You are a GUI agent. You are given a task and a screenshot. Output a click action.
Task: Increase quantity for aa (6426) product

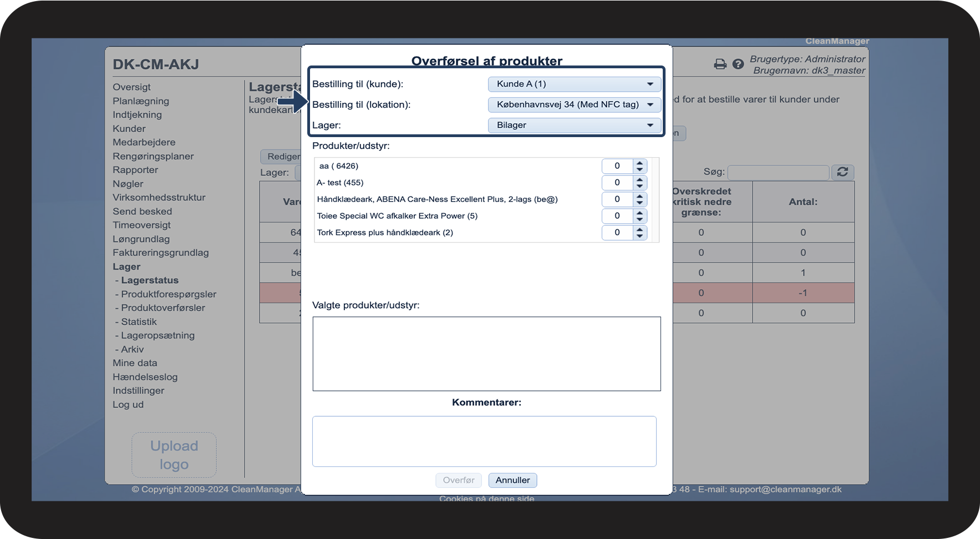[640, 163]
